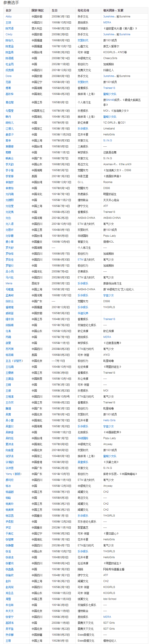
Task: Click the Yamy（郭颖）name link
Action: point(13,474)
